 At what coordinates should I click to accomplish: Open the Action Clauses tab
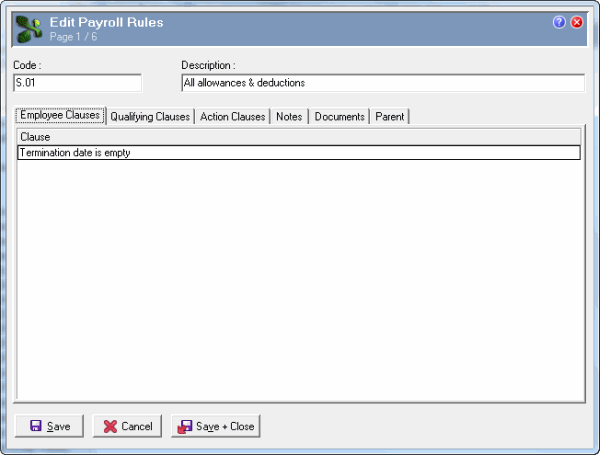[232, 117]
